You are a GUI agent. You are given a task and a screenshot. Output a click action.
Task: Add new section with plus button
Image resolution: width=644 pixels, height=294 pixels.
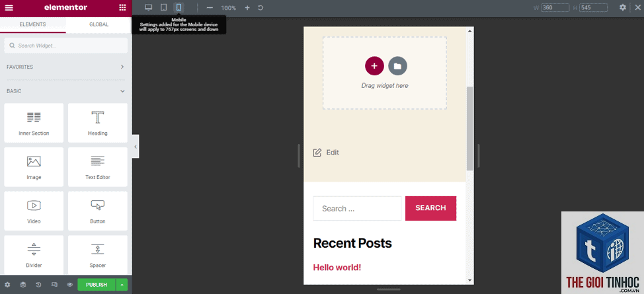374,65
